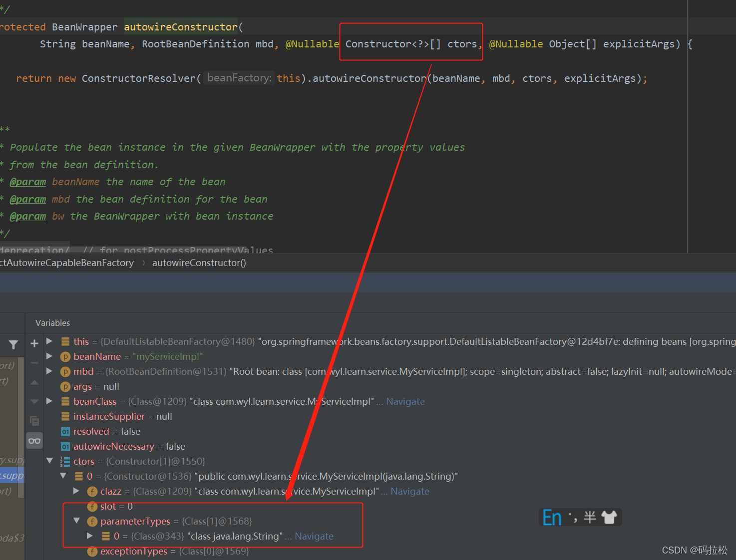
Task: Select instanceSupplier = null row
Action: click(389, 416)
